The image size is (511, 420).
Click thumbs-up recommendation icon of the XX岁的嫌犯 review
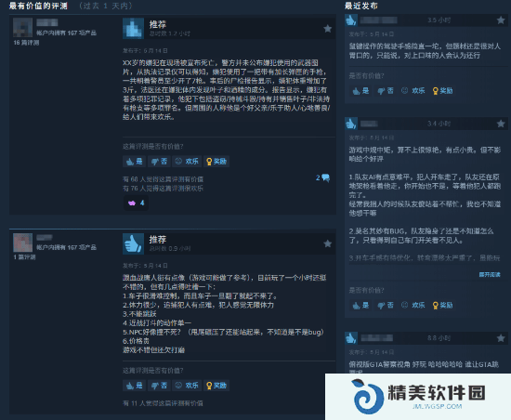(x=133, y=29)
